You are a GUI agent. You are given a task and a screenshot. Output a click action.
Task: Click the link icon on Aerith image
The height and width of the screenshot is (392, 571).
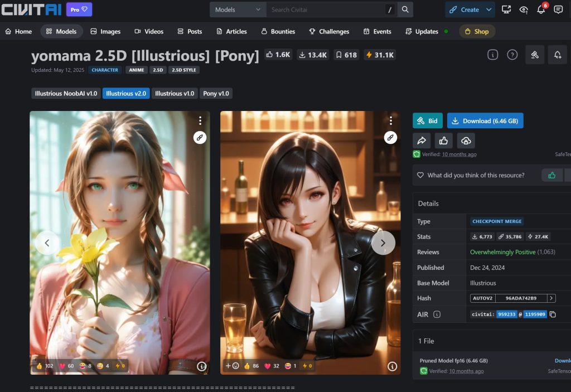[200, 138]
